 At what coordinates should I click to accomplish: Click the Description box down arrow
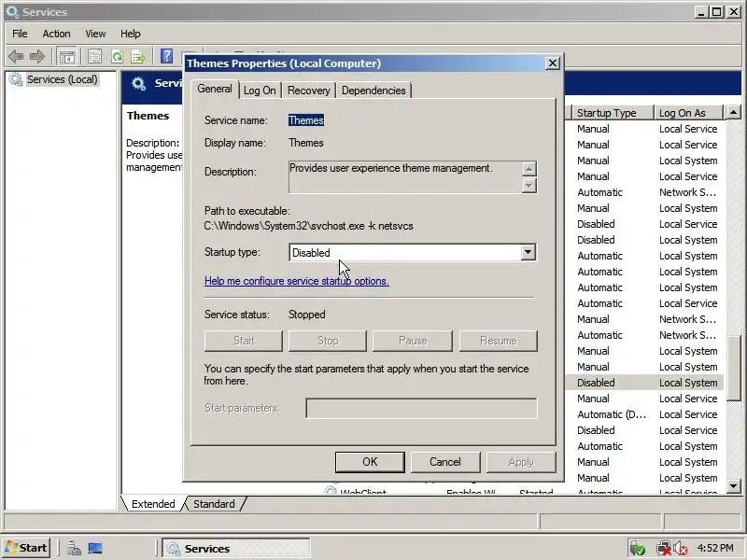529,185
